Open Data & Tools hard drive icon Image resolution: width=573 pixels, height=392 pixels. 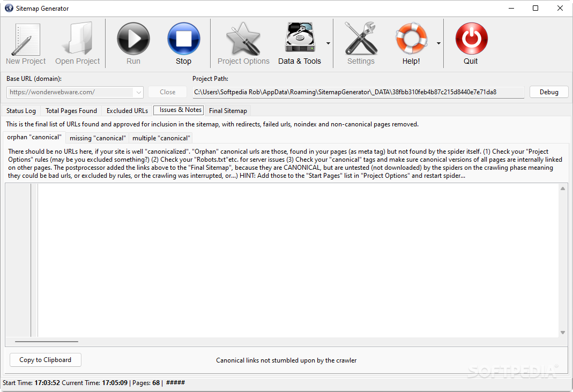click(x=300, y=38)
